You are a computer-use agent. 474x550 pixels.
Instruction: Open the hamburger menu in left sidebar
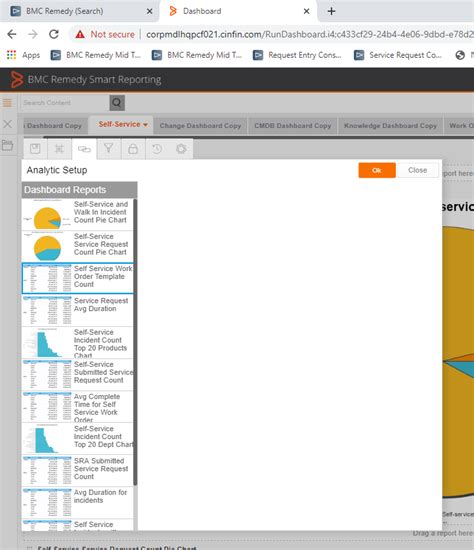click(7, 103)
